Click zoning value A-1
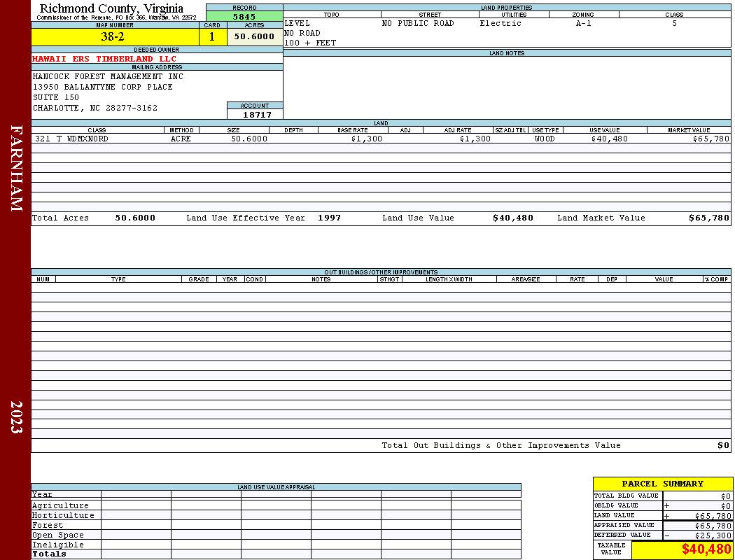The width and height of the screenshot is (735, 560). (584, 23)
